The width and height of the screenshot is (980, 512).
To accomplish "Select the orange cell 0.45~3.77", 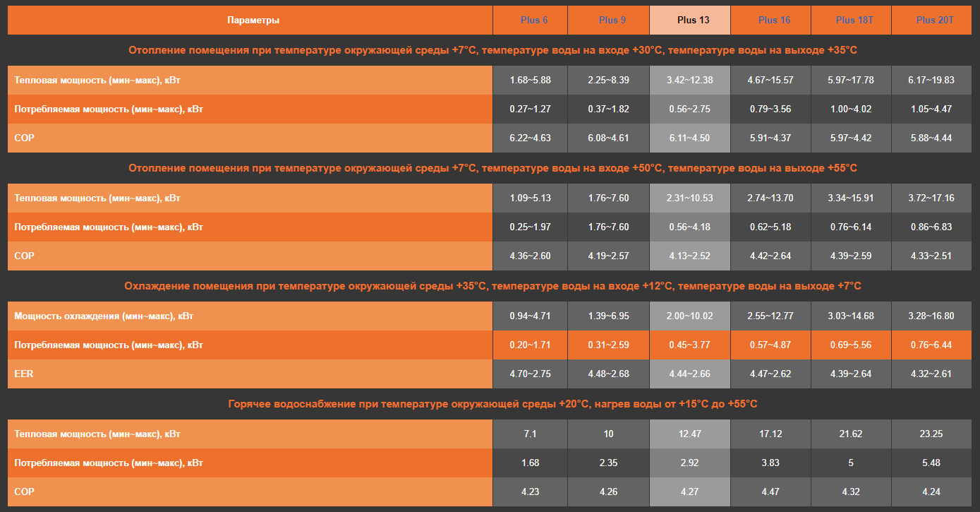I will click(x=689, y=345).
